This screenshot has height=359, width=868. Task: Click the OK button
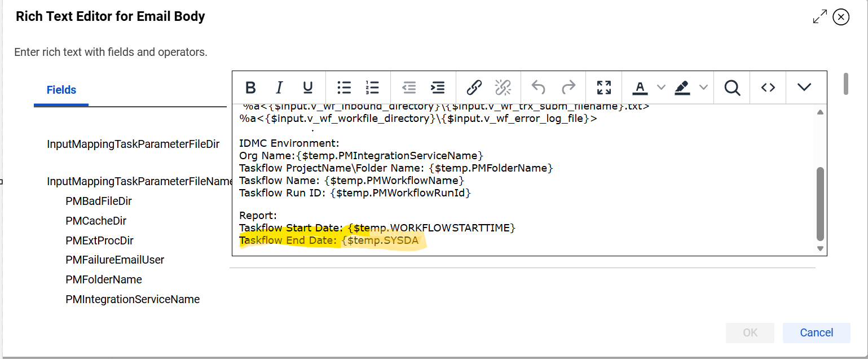pos(750,333)
